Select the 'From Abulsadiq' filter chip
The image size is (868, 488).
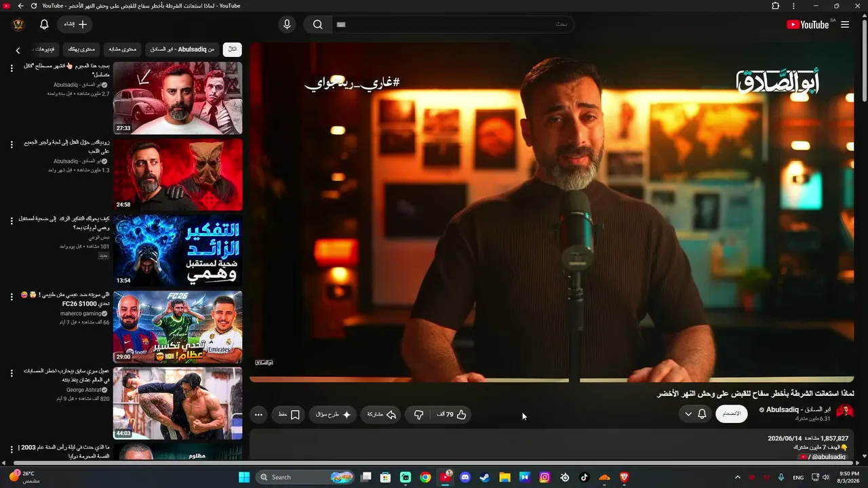pyautogui.click(x=182, y=49)
